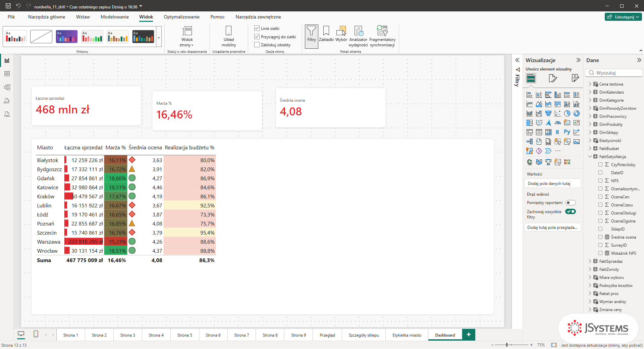Add a new page with plus button

[x=469, y=335]
